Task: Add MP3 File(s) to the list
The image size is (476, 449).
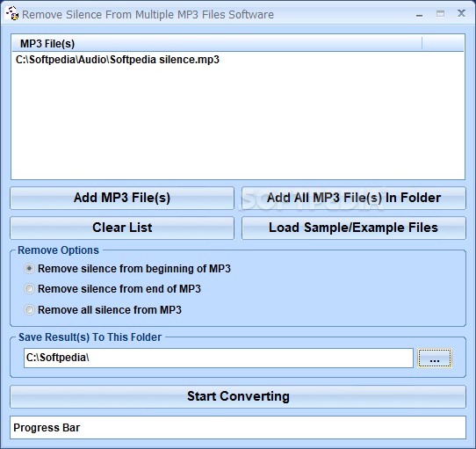Action: [x=122, y=198]
